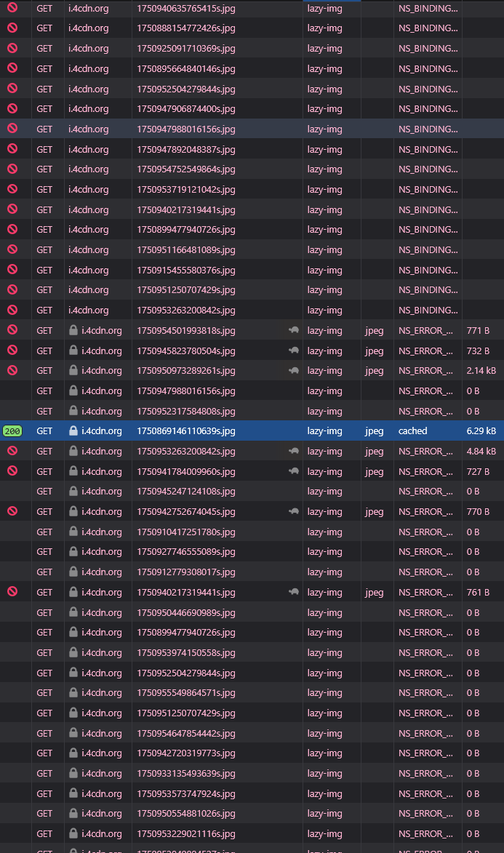Click blocked icon for 1750954752549864s.jpg
Image resolution: width=504 pixels, height=853 pixels.
tap(12, 169)
